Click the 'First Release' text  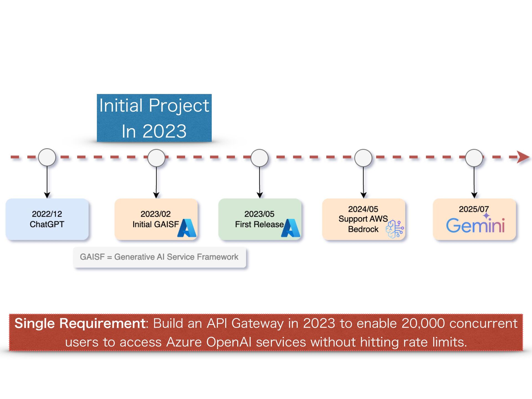pos(259,224)
